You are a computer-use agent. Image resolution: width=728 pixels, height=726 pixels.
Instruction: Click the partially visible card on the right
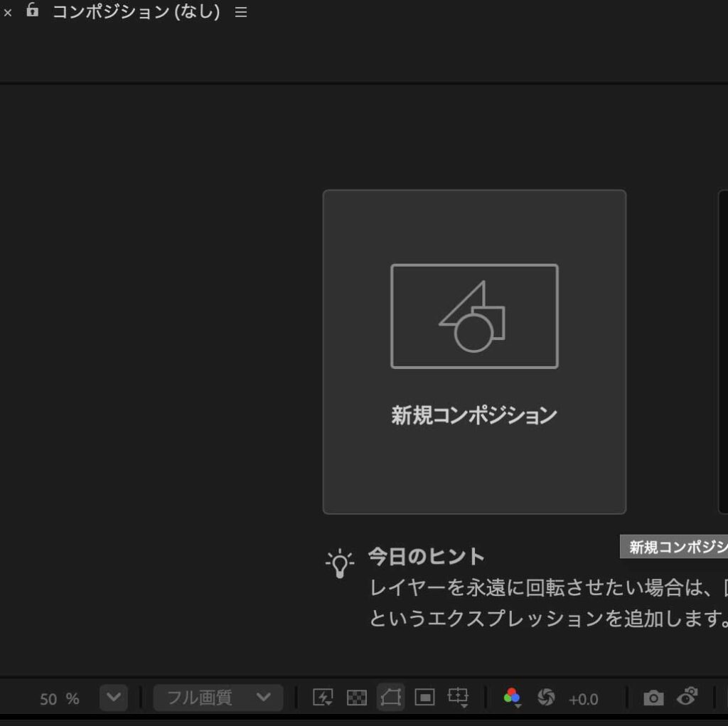(x=724, y=351)
